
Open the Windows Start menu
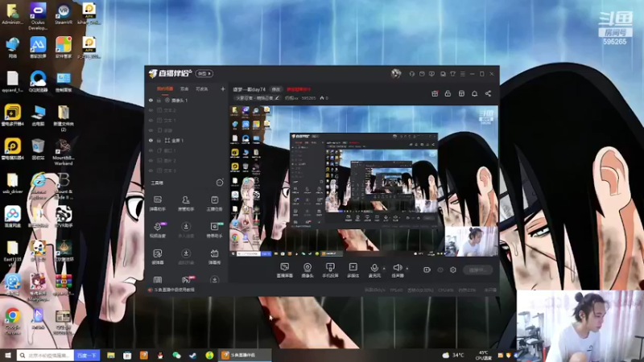[7, 355]
